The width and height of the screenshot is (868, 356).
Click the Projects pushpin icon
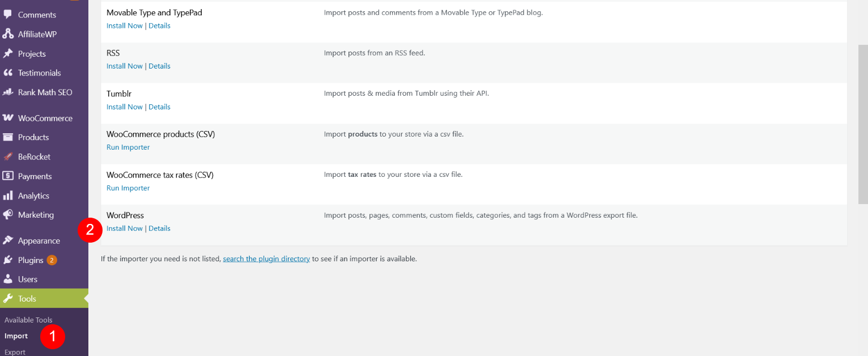point(8,53)
